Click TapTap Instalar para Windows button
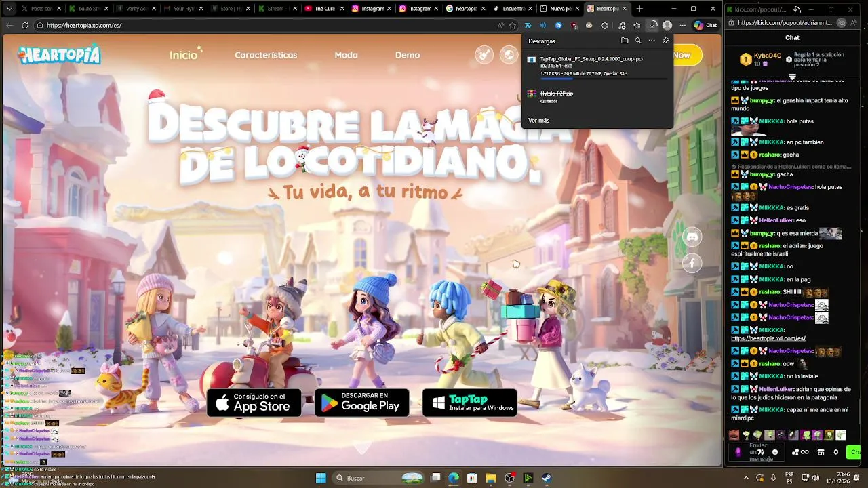Image resolution: width=868 pixels, height=488 pixels. [x=469, y=403]
